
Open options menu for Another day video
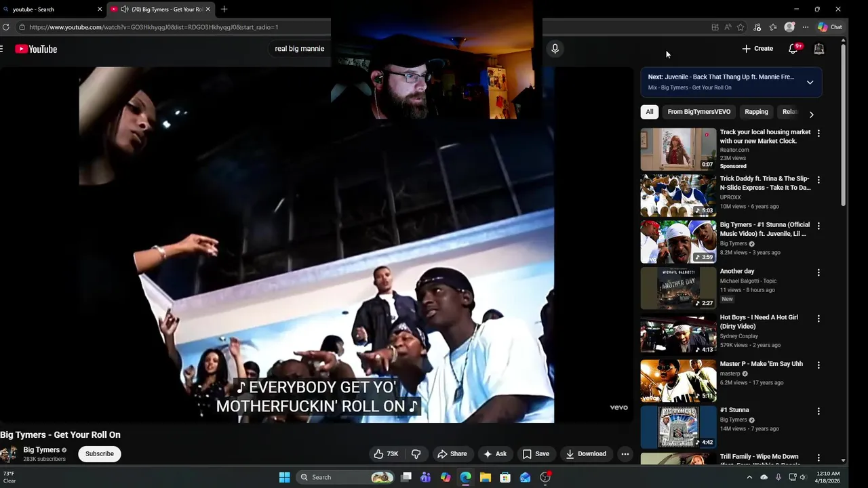tap(818, 272)
